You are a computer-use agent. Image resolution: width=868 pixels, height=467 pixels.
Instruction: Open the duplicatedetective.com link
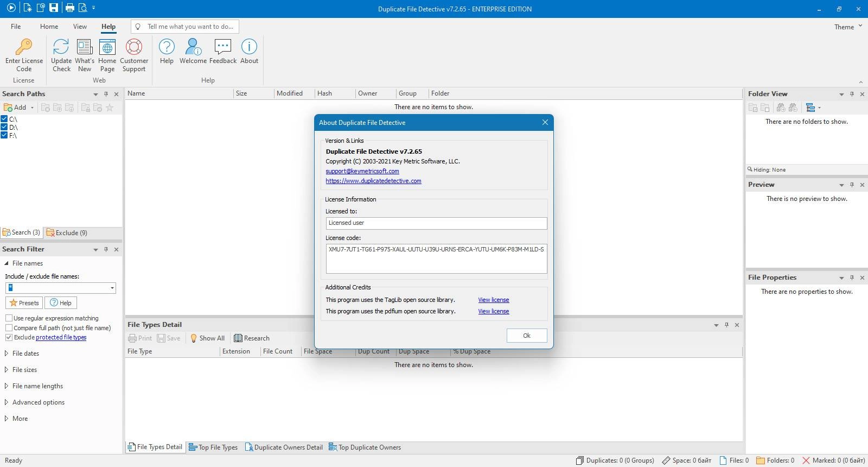click(x=373, y=181)
